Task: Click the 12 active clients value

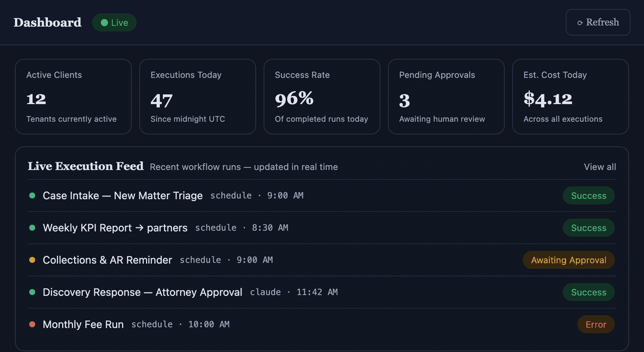Action: 36,99
